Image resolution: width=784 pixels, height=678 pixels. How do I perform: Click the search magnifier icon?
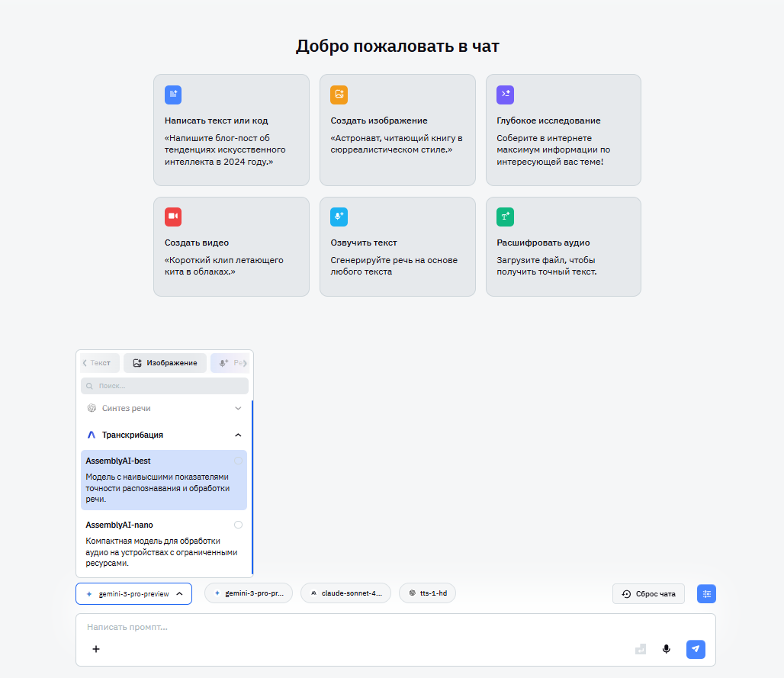coord(89,386)
